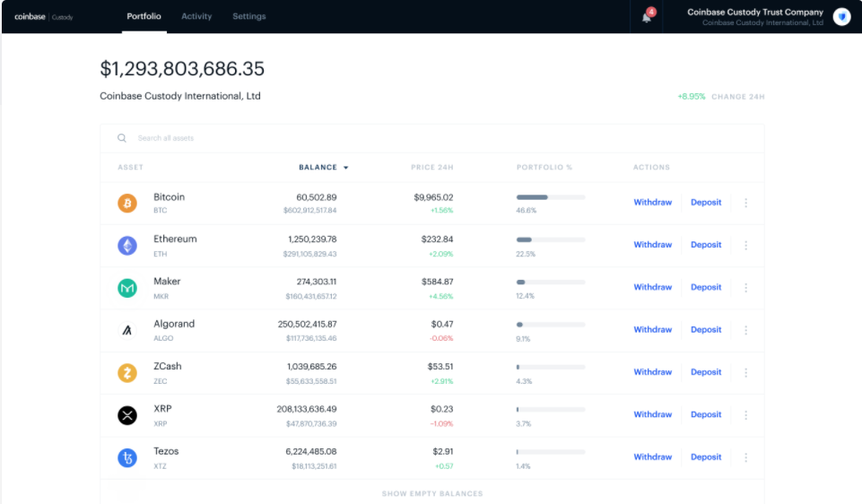Open more options for Tezos row
This screenshot has height=504, width=862.
click(x=746, y=457)
